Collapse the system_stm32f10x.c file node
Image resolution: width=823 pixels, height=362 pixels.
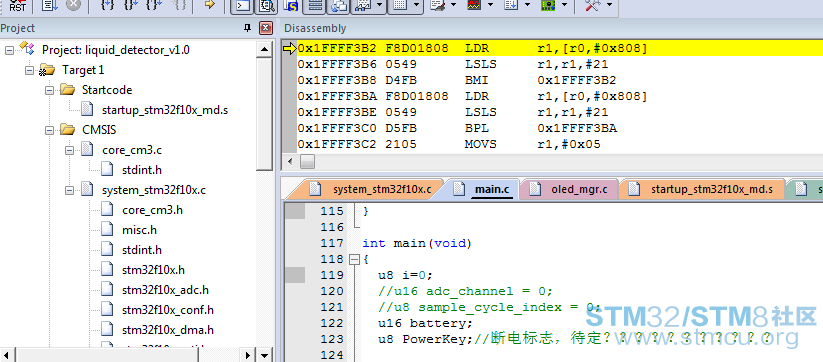69,190
